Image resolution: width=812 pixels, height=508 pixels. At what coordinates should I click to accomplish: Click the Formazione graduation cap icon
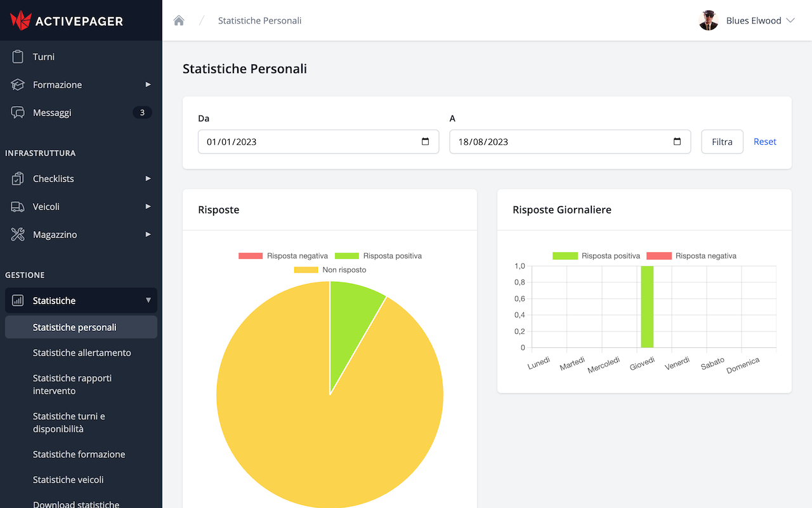18,84
